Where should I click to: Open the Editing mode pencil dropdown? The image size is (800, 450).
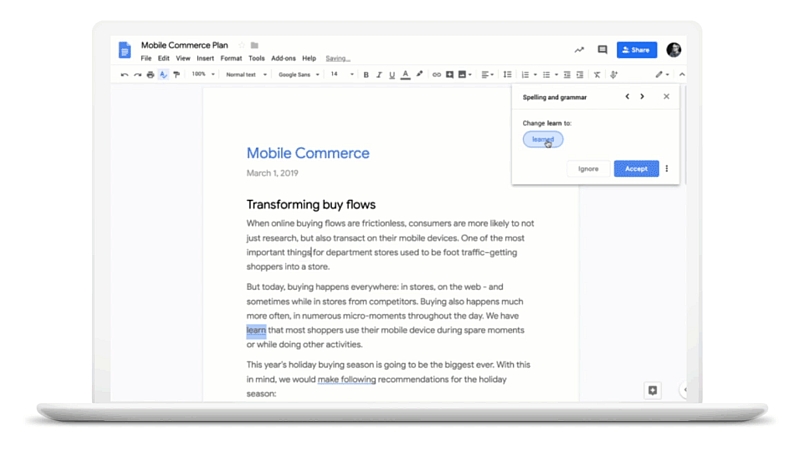click(x=662, y=74)
